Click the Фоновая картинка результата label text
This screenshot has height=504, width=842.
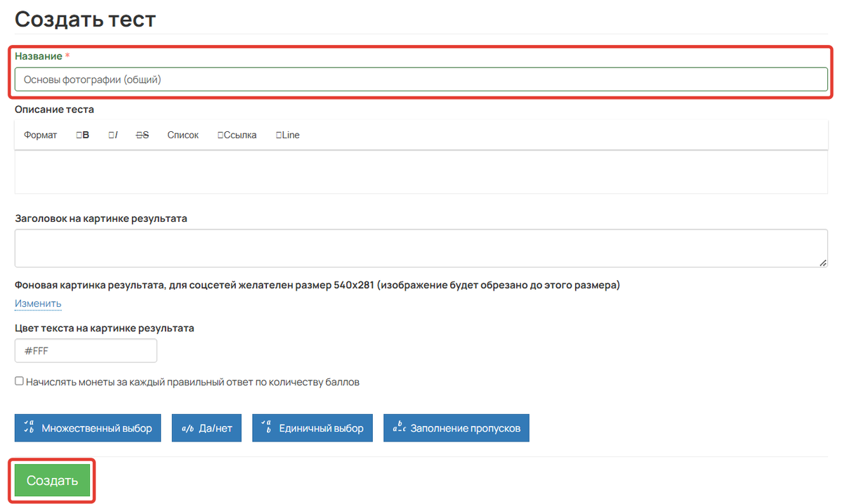(x=317, y=285)
